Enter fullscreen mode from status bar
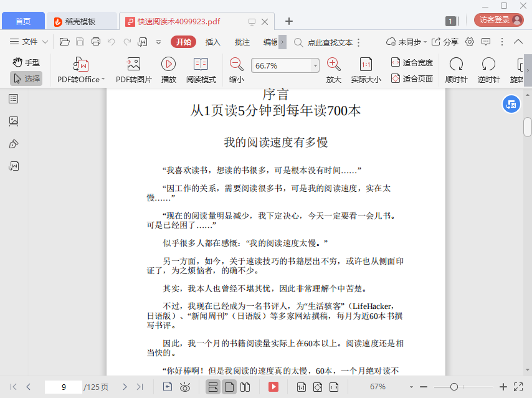This screenshot has width=532, height=398. click(518, 387)
